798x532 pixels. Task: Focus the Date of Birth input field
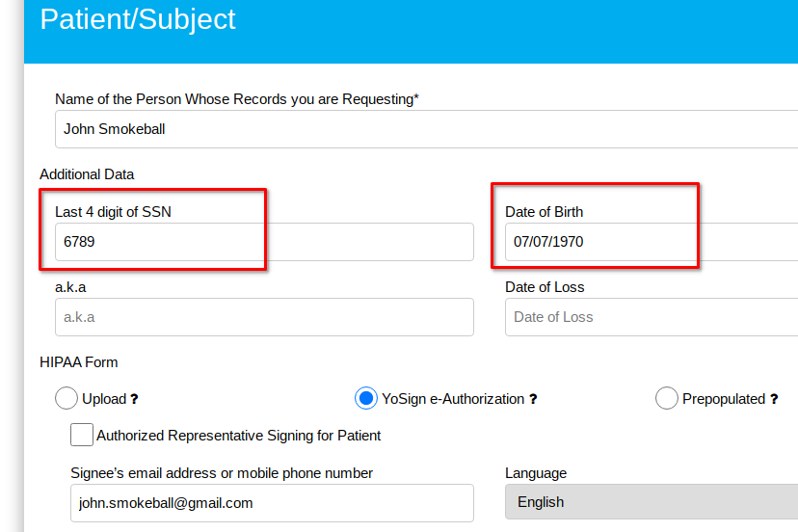pos(652,242)
